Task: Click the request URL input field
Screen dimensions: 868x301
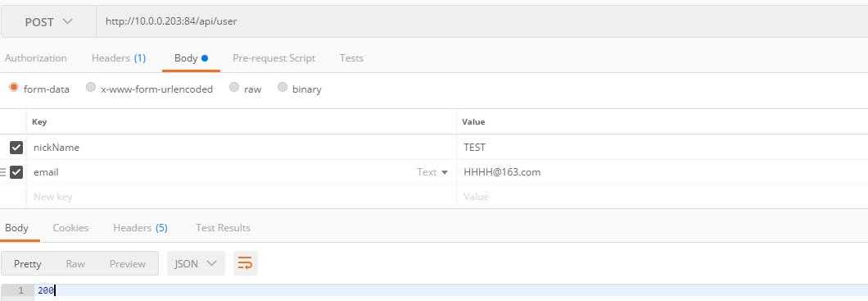Action: pos(481,21)
